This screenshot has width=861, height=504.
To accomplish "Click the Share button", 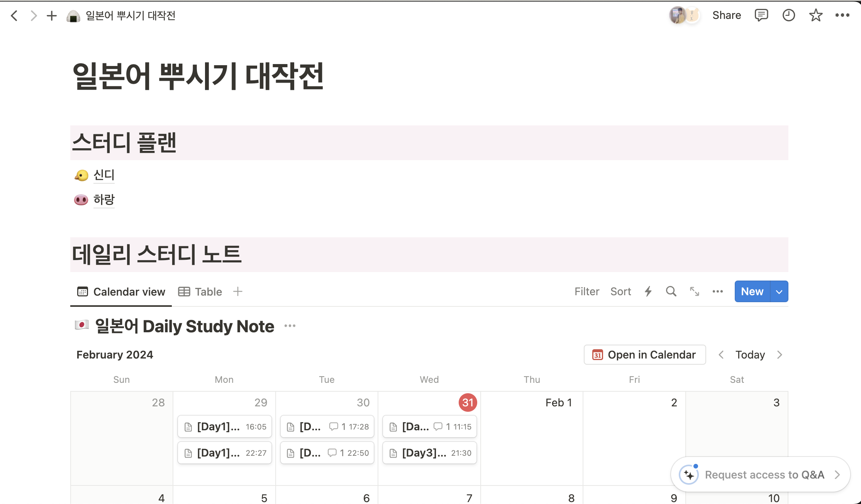I will [726, 15].
